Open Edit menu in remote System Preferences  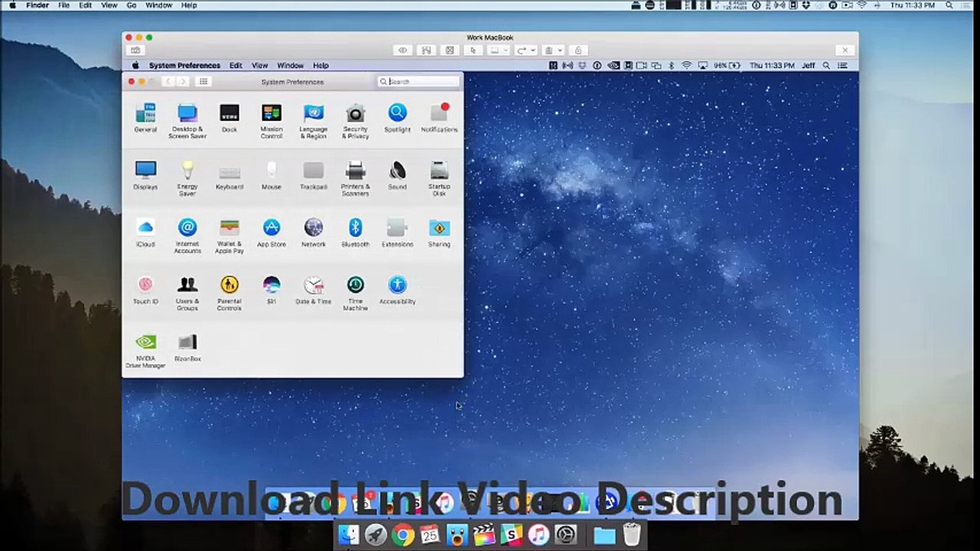click(x=236, y=66)
